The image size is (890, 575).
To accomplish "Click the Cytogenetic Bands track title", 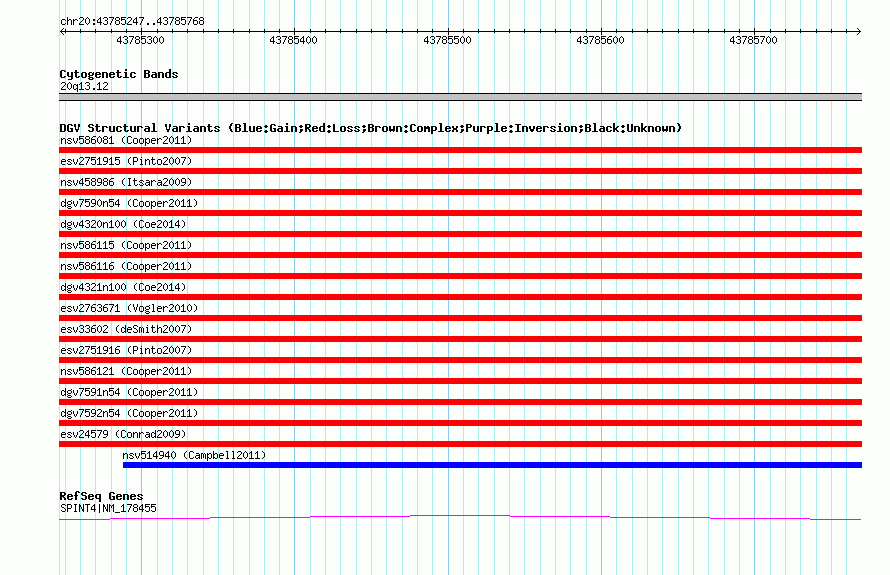I will click(x=119, y=74).
